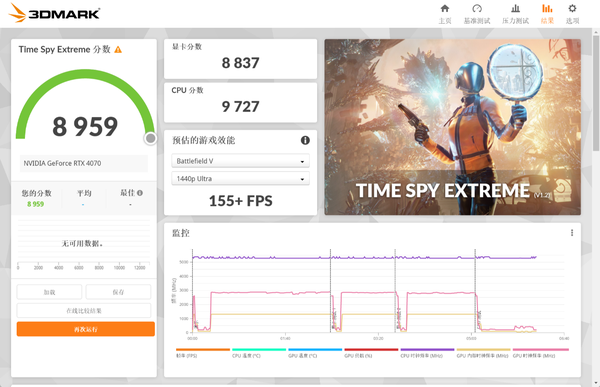Image resolution: width=600 pixels, height=387 pixels.
Task: Click the orange Run Again (再次运行) button
Action: pyautogui.click(x=86, y=329)
